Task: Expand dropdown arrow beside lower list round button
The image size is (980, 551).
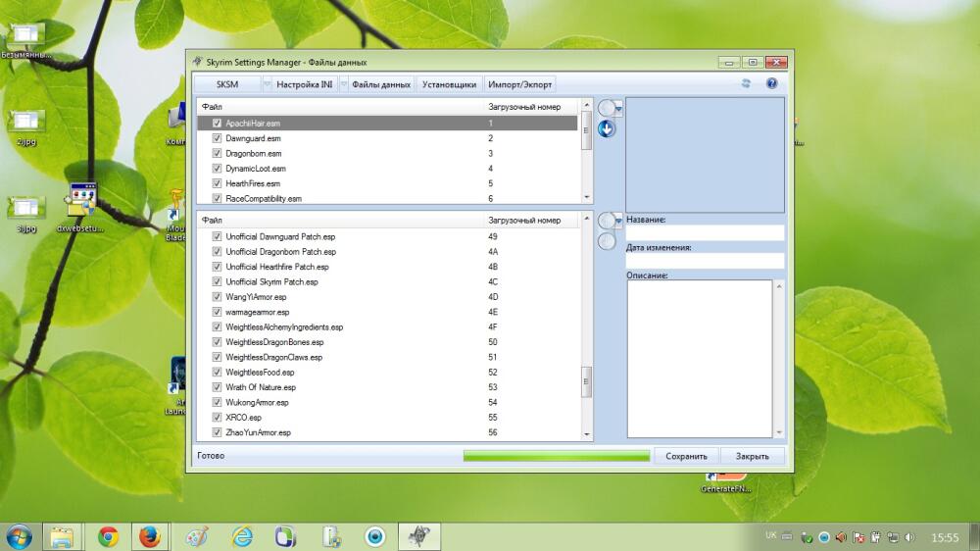Action: click(x=618, y=221)
